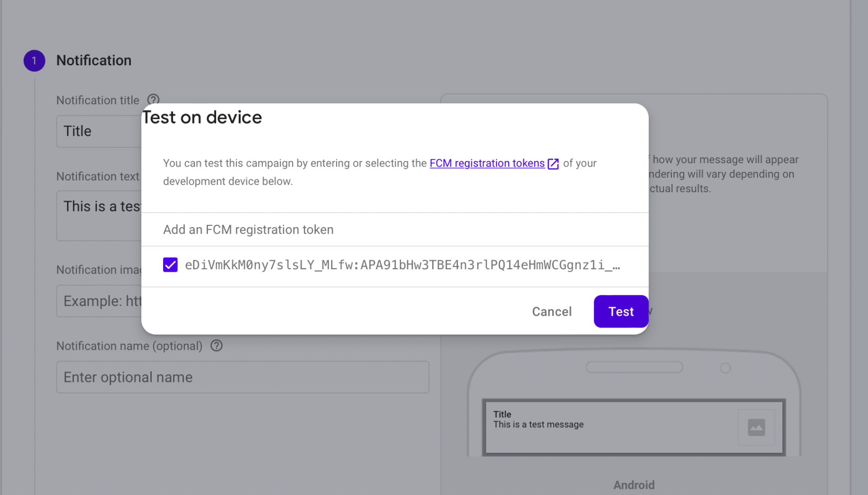Focus the Add an FCM registration token field
Image resolution: width=868 pixels, height=495 pixels.
(x=395, y=230)
